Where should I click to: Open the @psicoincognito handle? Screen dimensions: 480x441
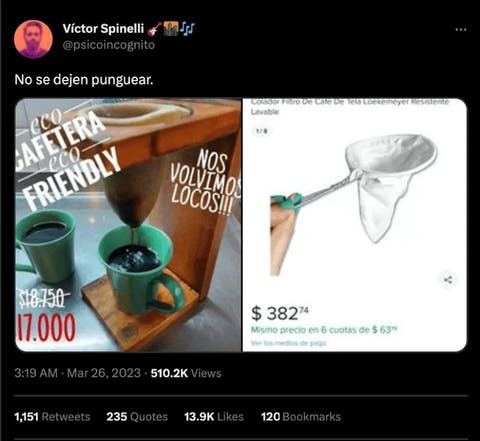pos(109,45)
